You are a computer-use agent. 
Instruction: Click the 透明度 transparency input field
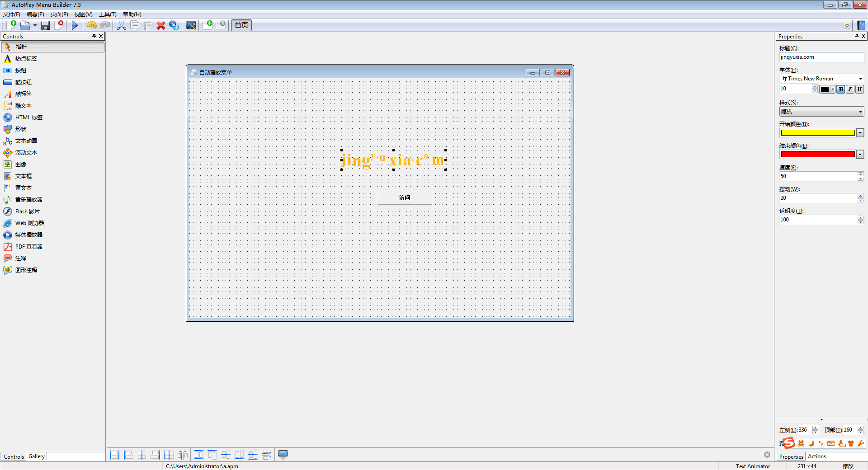(818, 220)
